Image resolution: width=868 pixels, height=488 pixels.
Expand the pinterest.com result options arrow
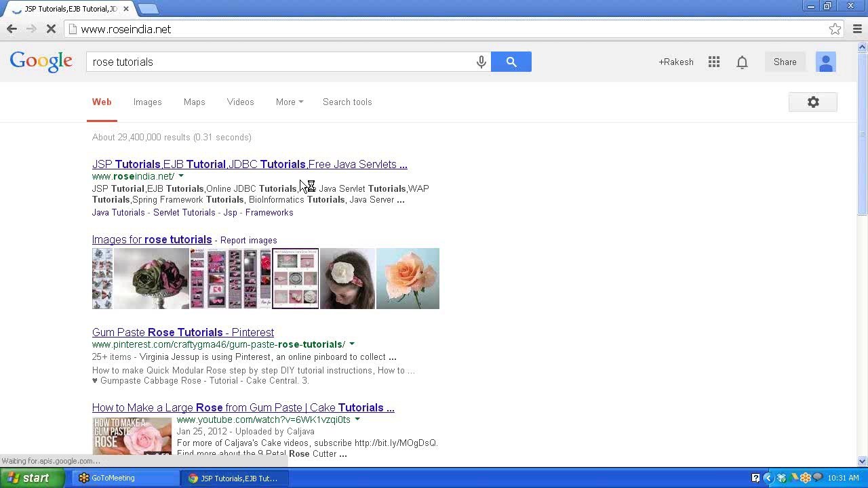point(352,344)
